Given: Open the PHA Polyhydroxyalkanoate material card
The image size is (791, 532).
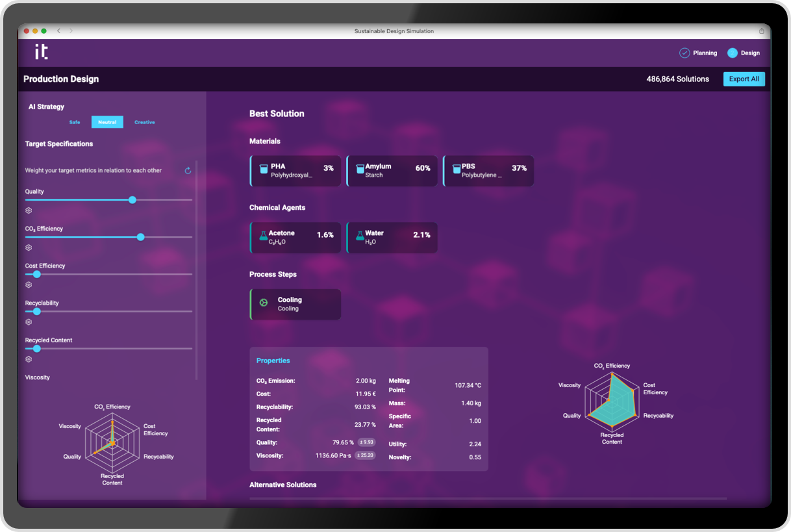Looking at the screenshot, I should (295, 171).
